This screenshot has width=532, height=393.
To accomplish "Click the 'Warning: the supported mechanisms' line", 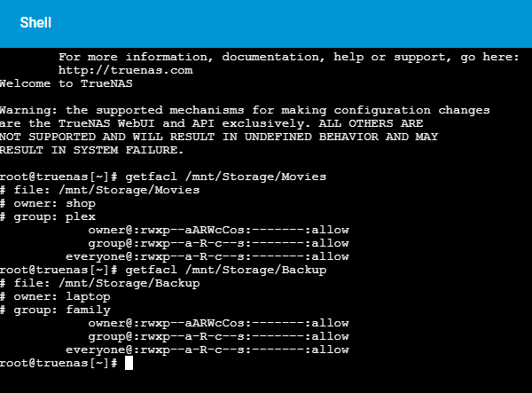I will pos(245,110).
